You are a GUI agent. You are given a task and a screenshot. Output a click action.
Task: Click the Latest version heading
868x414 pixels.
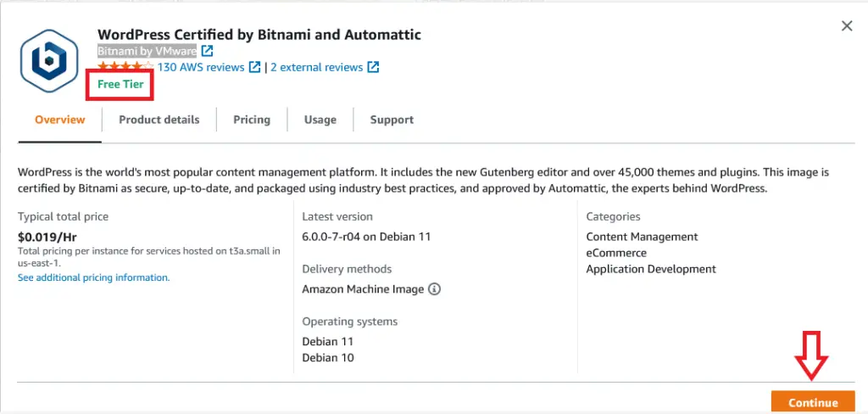[x=337, y=216]
